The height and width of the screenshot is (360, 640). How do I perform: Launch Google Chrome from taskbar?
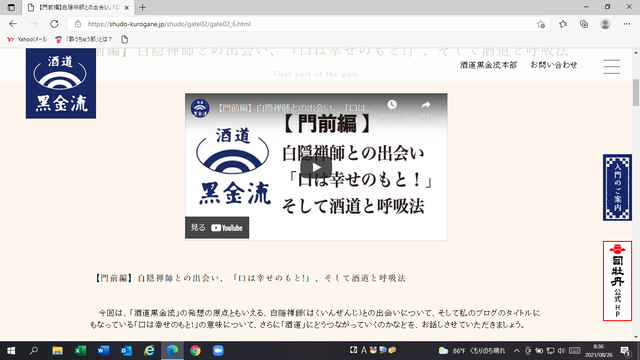(x=195, y=351)
